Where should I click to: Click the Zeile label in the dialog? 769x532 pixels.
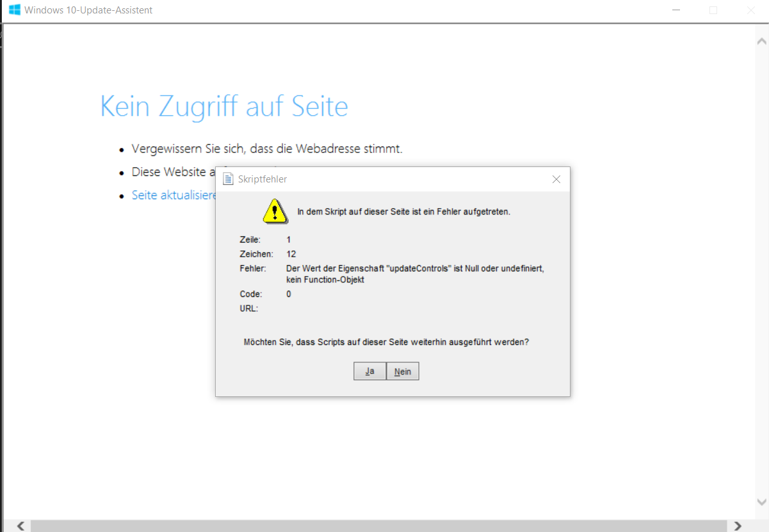point(250,239)
